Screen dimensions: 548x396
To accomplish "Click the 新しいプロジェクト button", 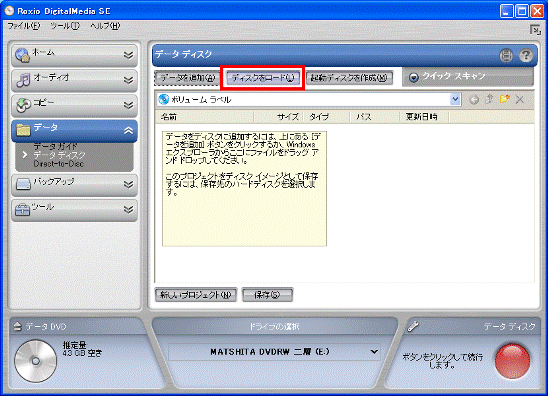I will click(x=195, y=295).
